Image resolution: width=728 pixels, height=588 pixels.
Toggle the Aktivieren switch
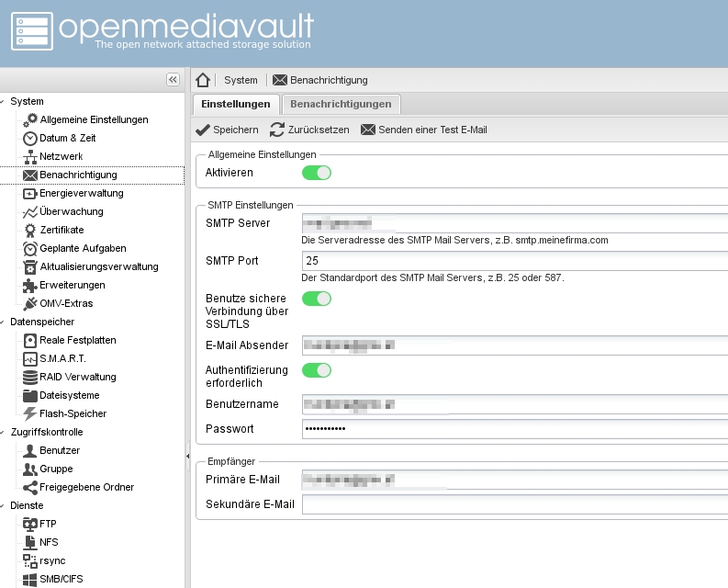317,173
